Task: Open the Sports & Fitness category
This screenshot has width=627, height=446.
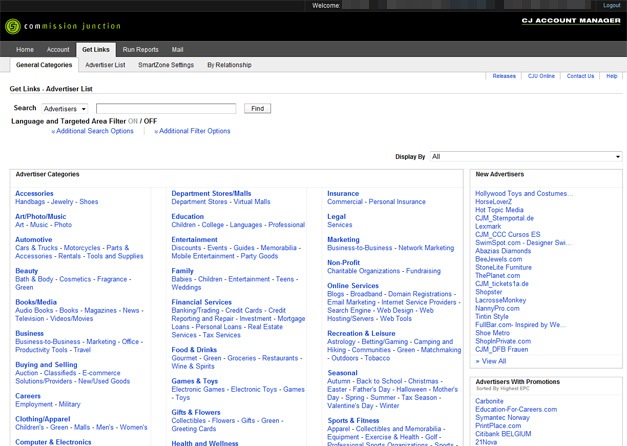Action: point(353,421)
